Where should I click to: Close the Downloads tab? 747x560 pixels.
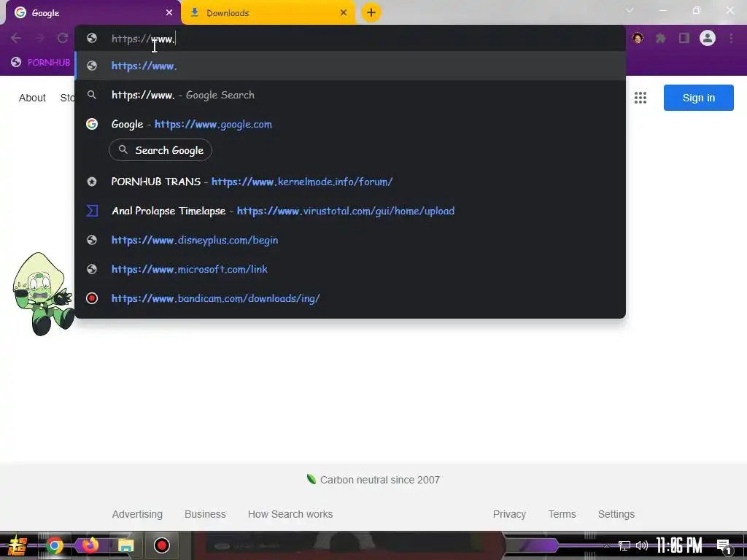(x=344, y=12)
